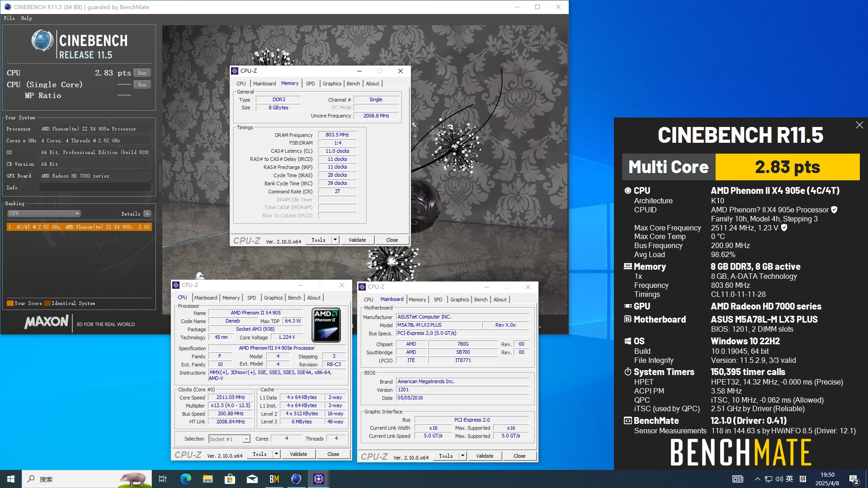Switch to CPU-Z taskbar icon
Image resolution: width=868 pixels, height=488 pixels.
(318, 479)
